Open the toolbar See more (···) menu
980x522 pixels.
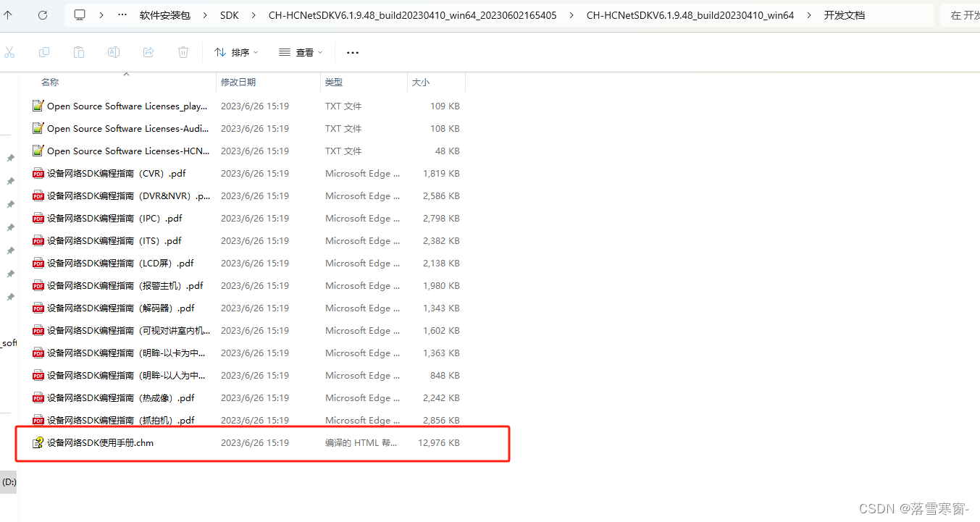[353, 52]
